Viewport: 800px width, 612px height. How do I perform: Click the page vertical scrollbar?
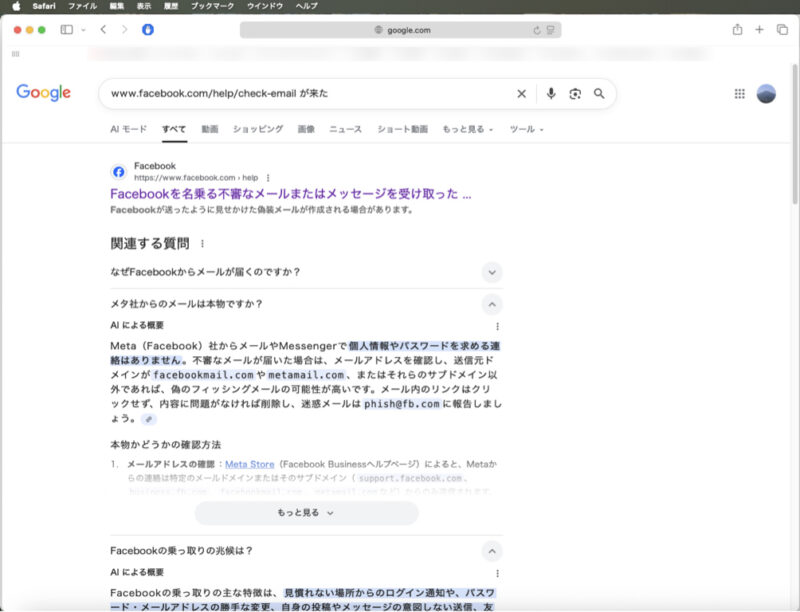coord(795,135)
